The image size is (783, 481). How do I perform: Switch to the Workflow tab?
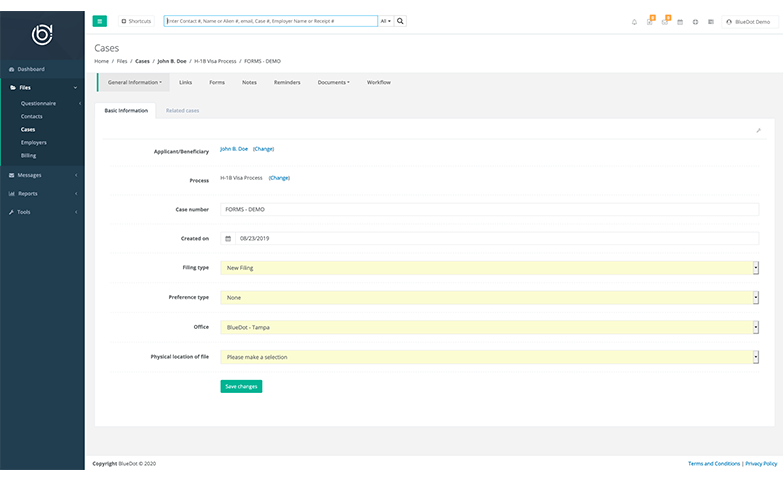379,82
